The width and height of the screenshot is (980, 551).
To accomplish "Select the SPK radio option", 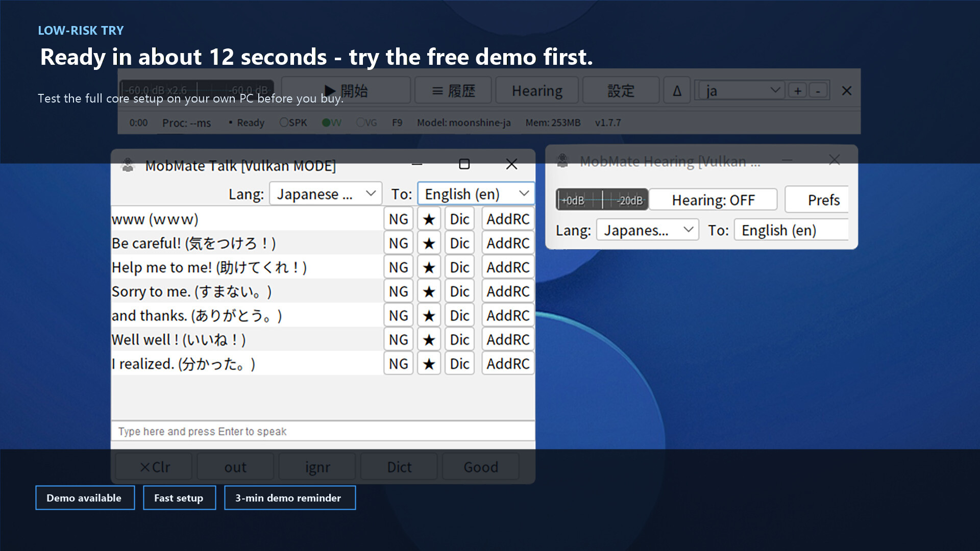I will pos(284,122).
